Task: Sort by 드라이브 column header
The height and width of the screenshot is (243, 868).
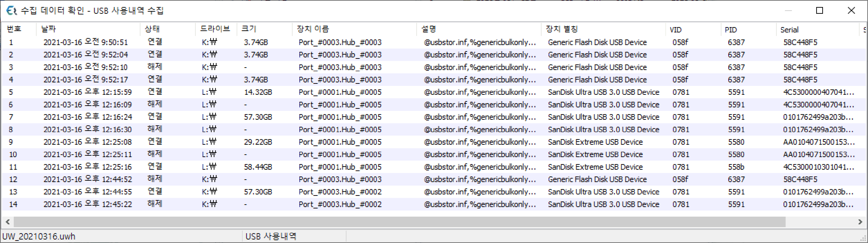Action: point(216,29)
